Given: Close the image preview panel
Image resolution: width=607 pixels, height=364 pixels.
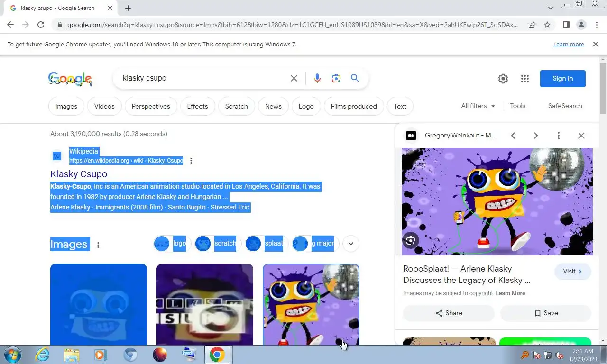Looking at the screenshot, I should (x=581, y=136).
